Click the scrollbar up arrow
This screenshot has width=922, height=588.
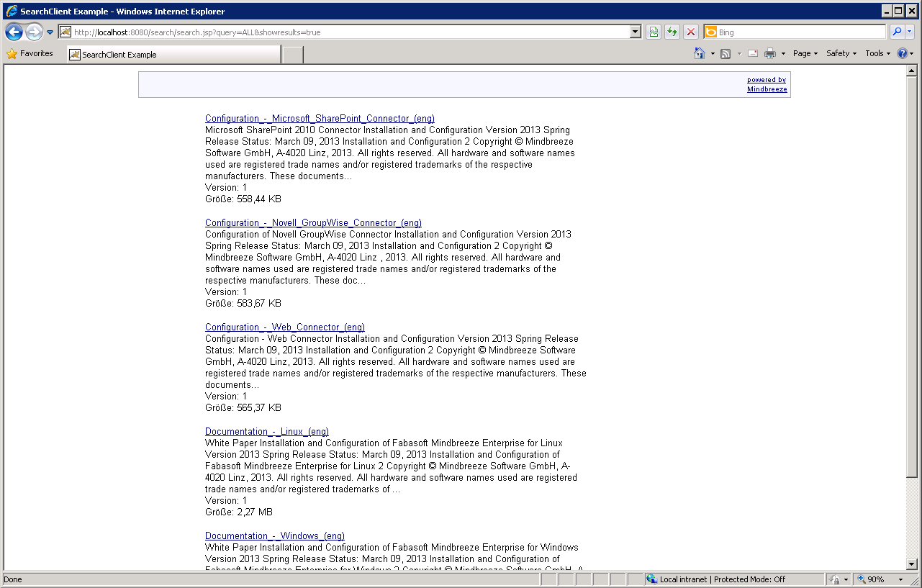coord(911,71)
